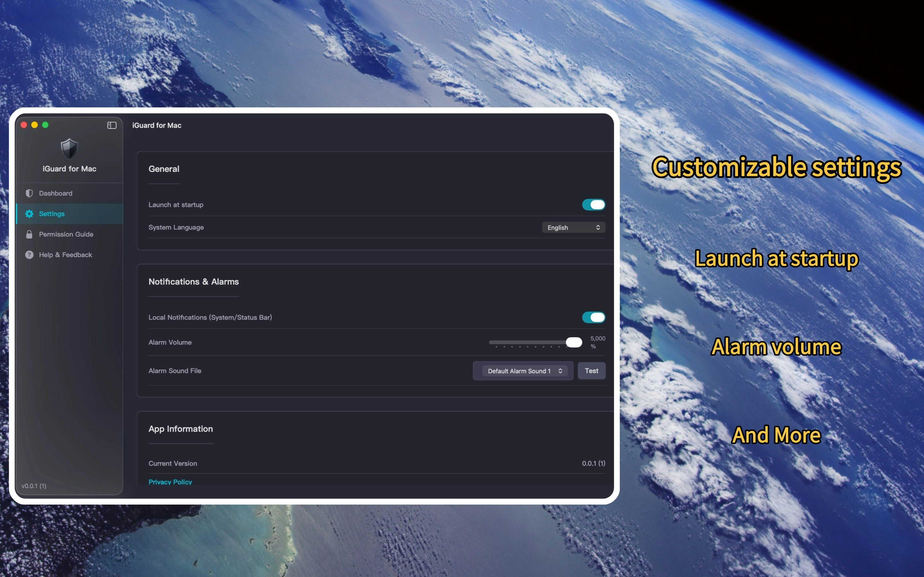Click the sidebar toggle icon

tap(112, 125)
